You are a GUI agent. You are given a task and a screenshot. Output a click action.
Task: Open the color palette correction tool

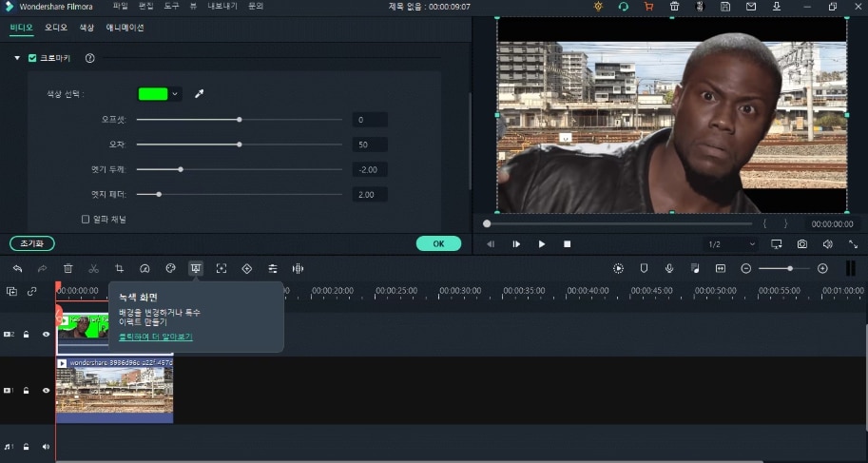tap(170, 269)
